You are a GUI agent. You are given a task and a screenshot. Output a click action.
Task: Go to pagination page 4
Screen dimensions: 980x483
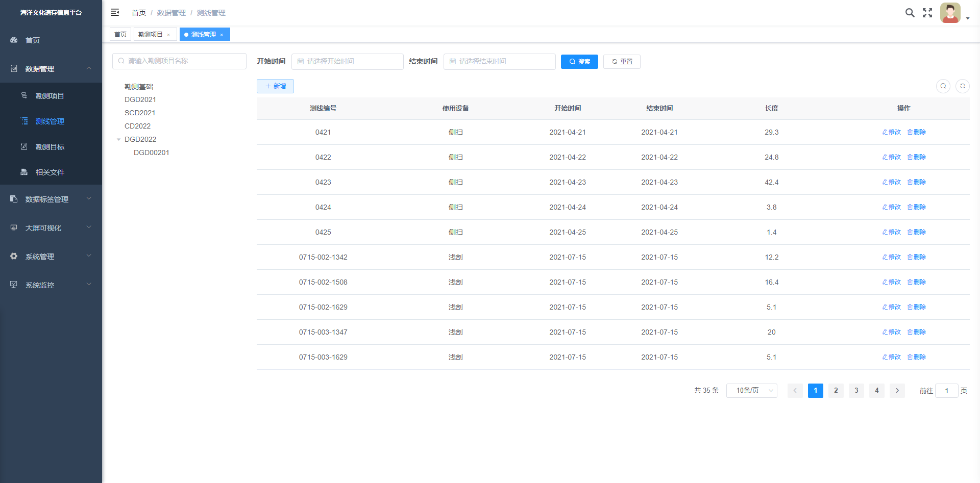click(877, 391)
